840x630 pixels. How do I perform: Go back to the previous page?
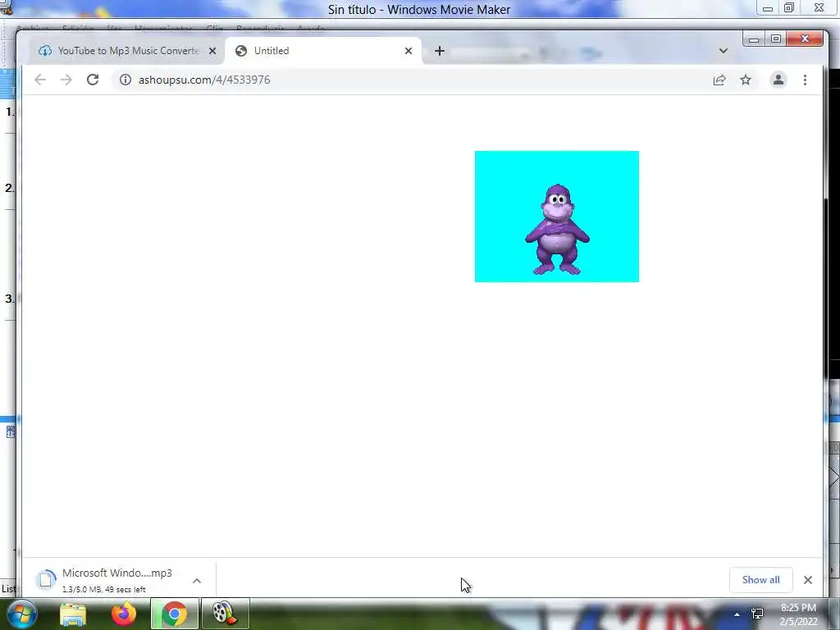click(x=40, y=80)
